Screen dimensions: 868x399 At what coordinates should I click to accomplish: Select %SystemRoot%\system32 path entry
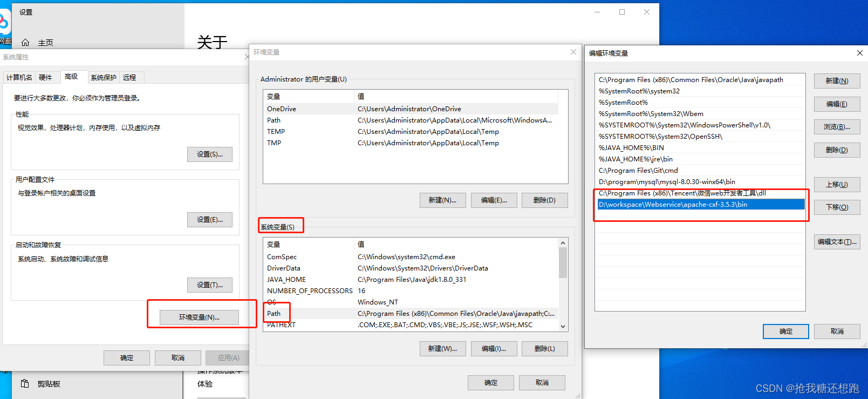[x=700, y=91]
